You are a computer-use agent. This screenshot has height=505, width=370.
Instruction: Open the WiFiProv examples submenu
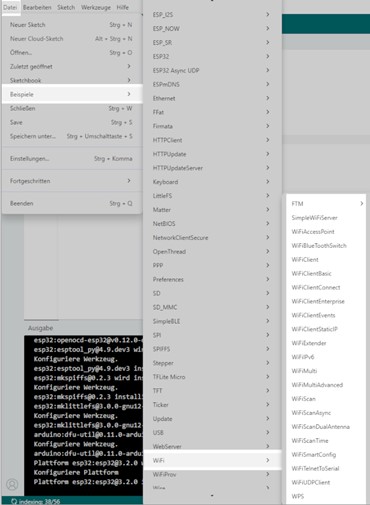point(212,474)
